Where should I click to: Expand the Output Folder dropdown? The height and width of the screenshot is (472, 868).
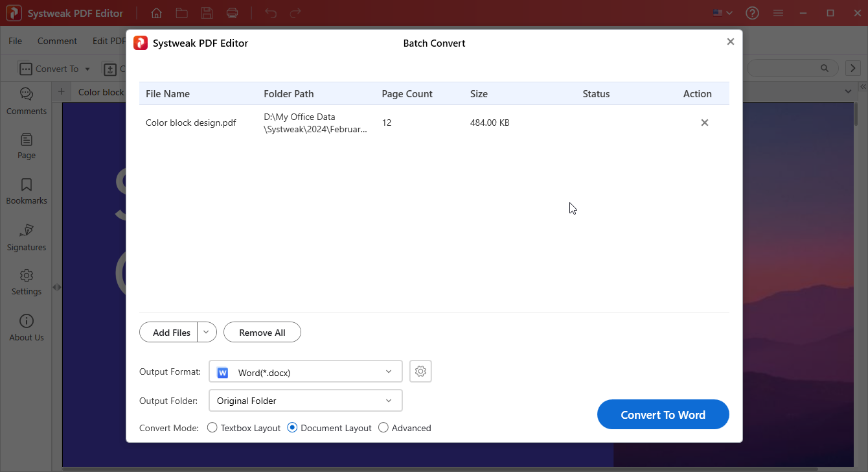388,401
